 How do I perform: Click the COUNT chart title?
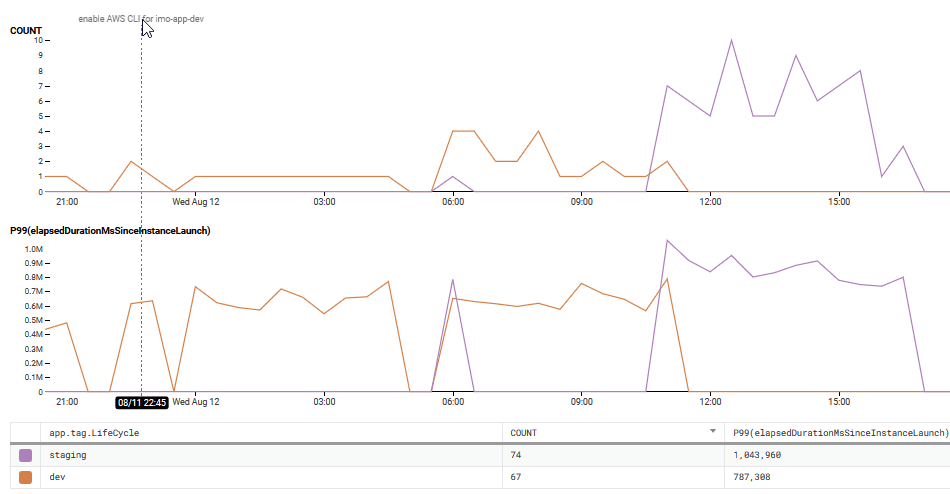click(26, 31)
